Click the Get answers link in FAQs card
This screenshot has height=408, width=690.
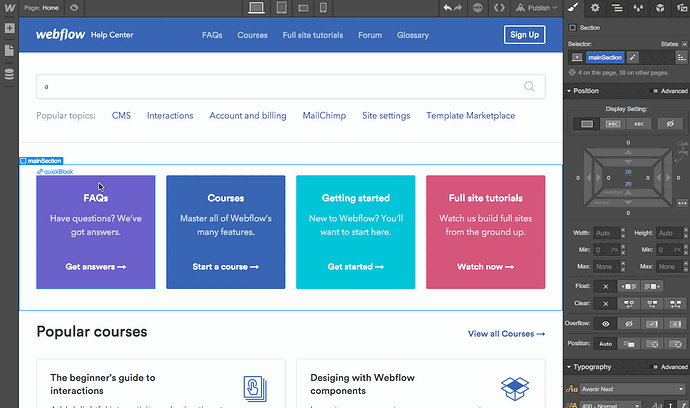click(x=95, y=267)
